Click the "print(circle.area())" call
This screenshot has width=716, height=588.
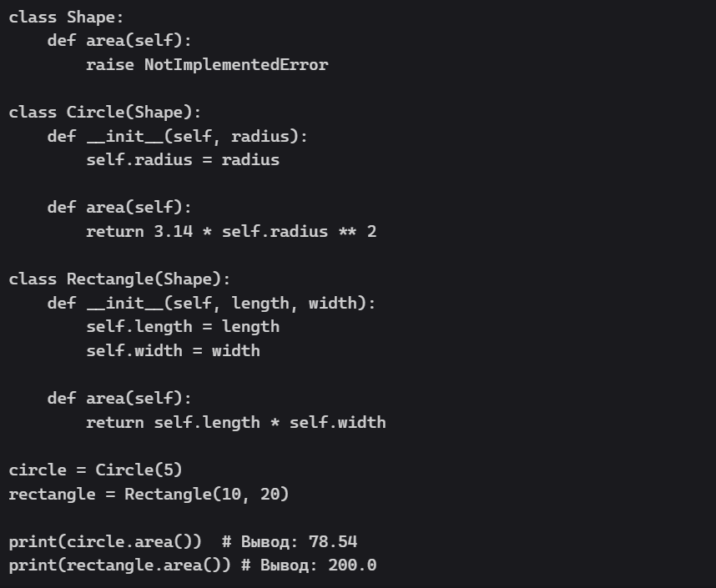click(105, 541)
